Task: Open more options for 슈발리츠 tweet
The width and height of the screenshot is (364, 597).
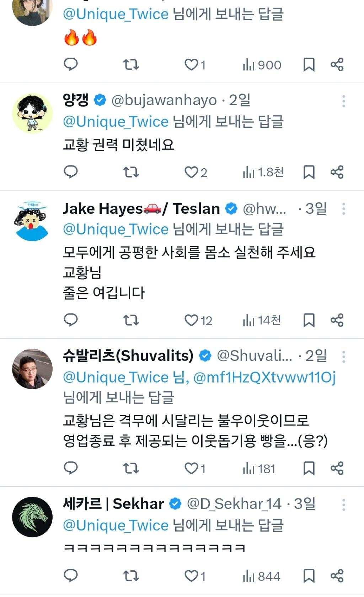Action: coord(343,356)
